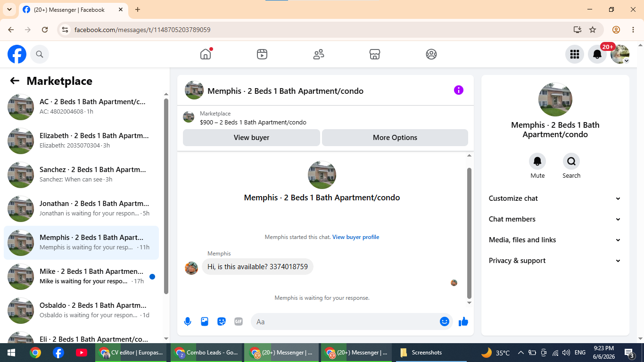Image resolution: width=644 pixels, height=362 pixels.
Task: Open Mike unread conversation
Action: 81,277
